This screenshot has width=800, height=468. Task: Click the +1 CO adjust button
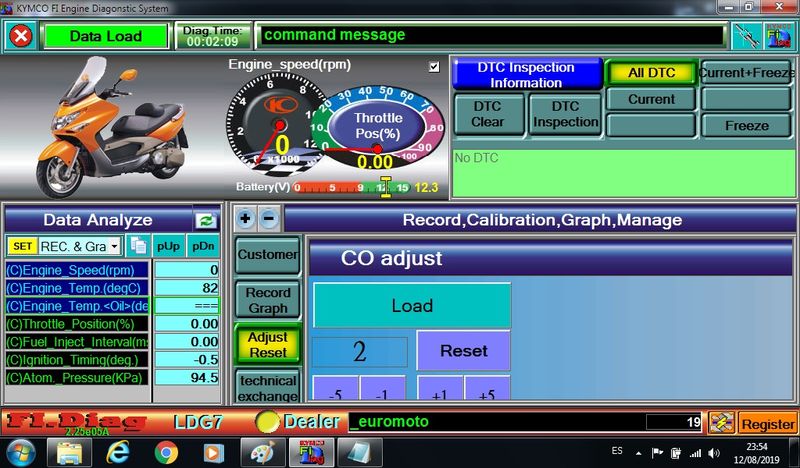[x=439, y=390]
